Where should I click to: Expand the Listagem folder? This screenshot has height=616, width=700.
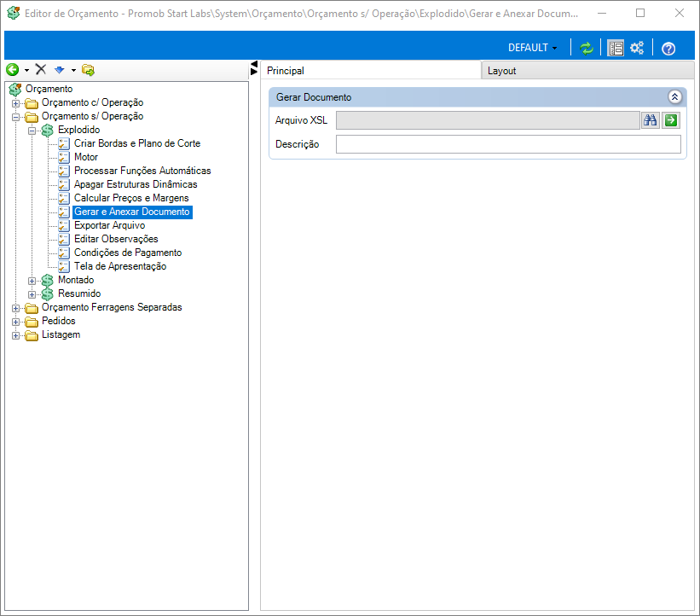click(15, 335)
